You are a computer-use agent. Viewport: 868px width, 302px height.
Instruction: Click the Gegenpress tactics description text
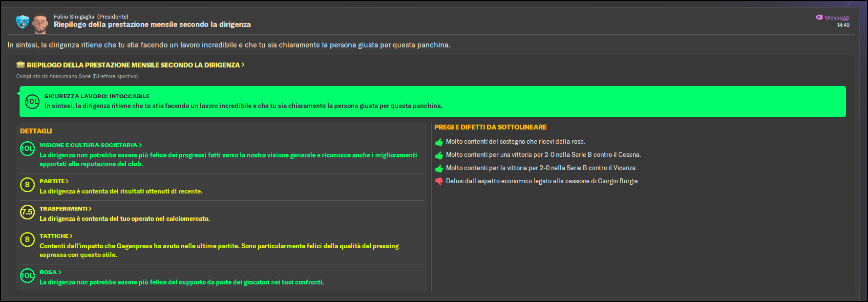pos(219,251)
